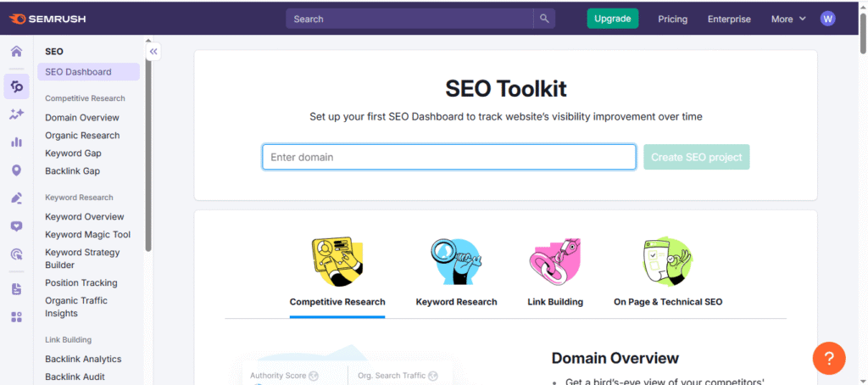The width and height of the screenshot is (868, 385).
Task: Switch to Keyword Research tab
Action: tap(456, 302)
